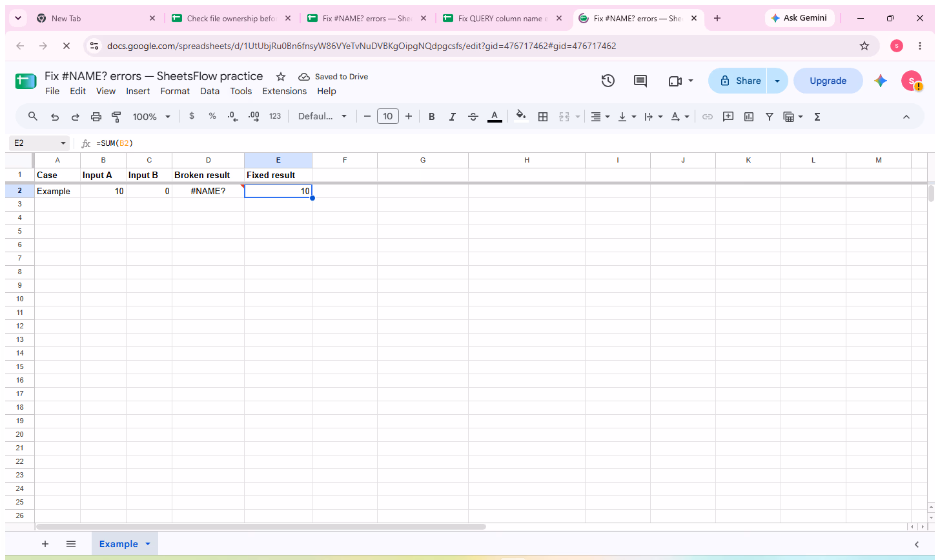Toggle strikethrough formatting
Viewport: 940px width, 560px height.
pyautogui.click(x=473, y=117)
